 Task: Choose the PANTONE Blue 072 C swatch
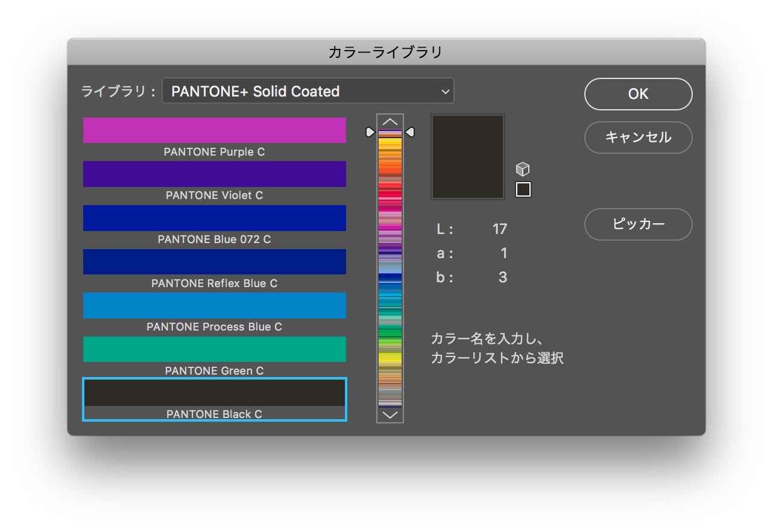coord(215,218)
